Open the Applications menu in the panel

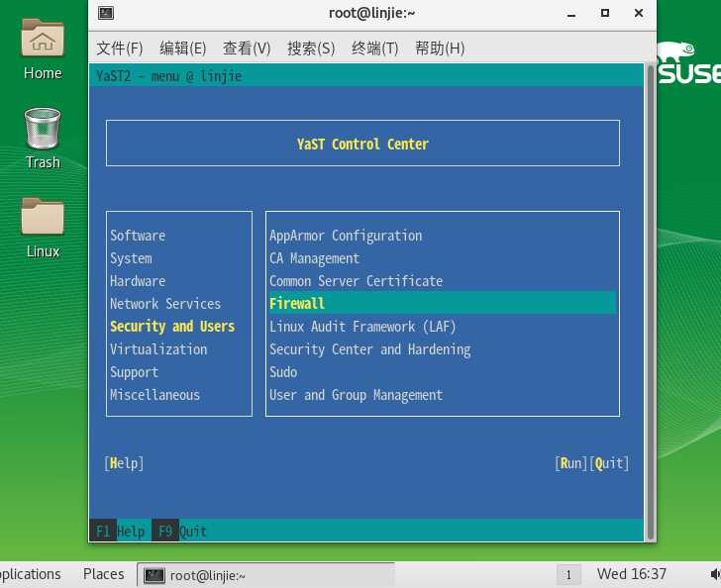pyautogui.click(x=31, y=574)
